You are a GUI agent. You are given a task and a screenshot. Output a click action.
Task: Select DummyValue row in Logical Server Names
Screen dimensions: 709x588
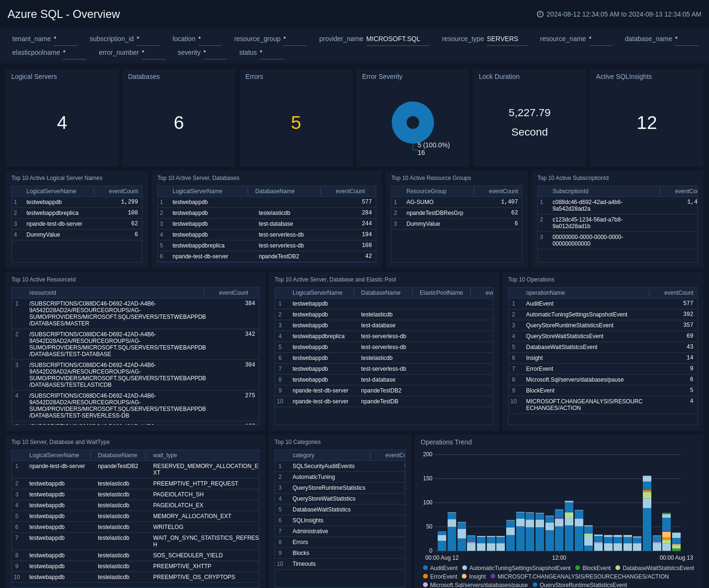click(x=77, y=235)
